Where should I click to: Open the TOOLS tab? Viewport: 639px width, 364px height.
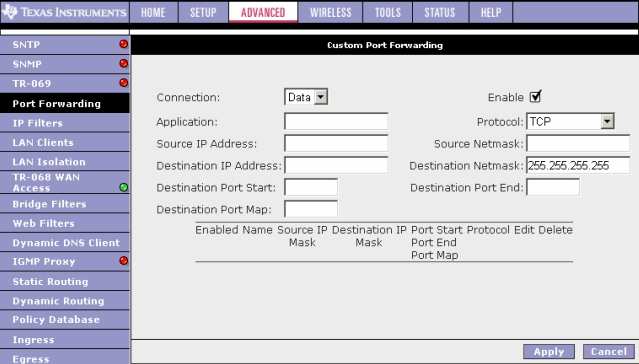[388, 12]
